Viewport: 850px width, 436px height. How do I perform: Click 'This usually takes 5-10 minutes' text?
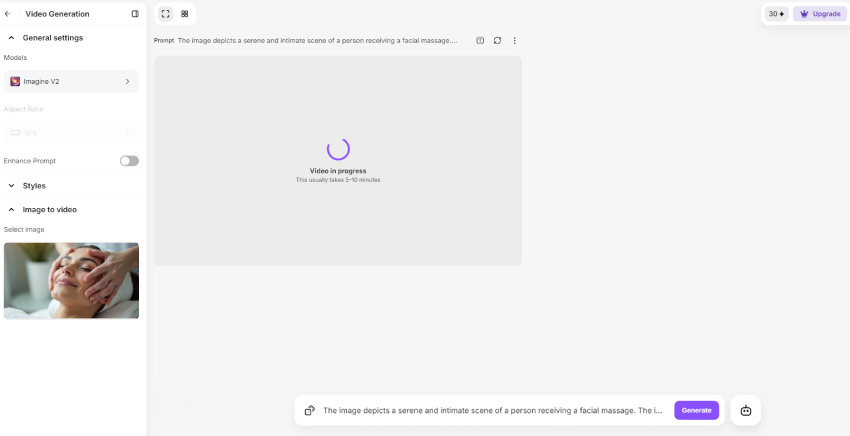coord(338,180)
